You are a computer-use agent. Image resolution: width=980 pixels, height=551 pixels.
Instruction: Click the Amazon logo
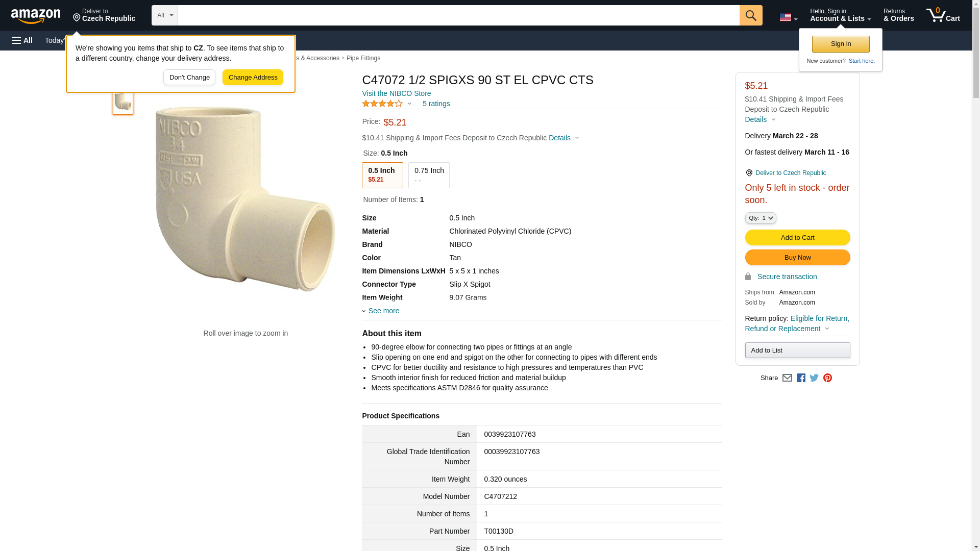(x=36, y=16)
